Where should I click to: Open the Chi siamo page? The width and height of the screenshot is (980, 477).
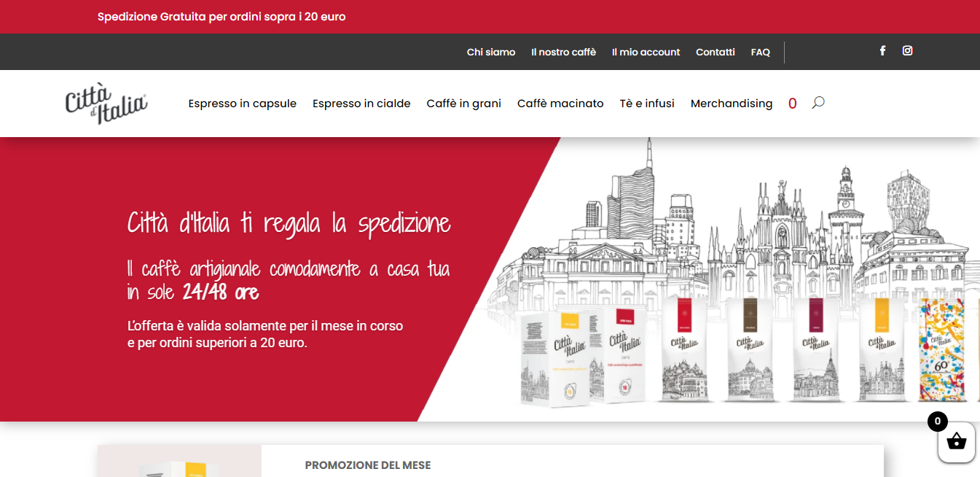click(491, 53)
